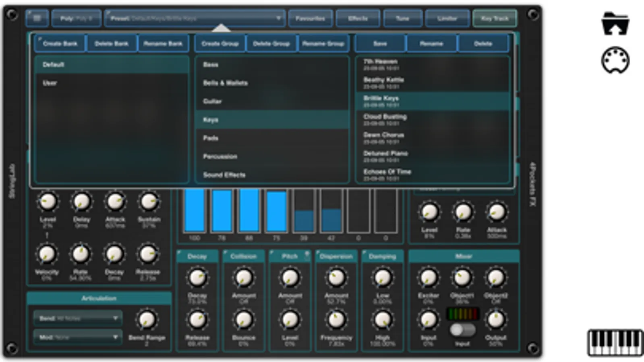Toggle the Key Track button

495,18
